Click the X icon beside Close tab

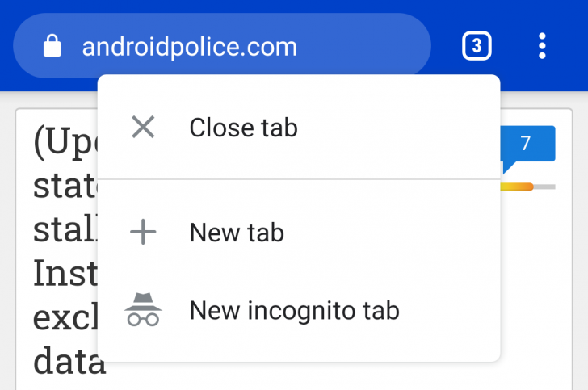point(143,127)
